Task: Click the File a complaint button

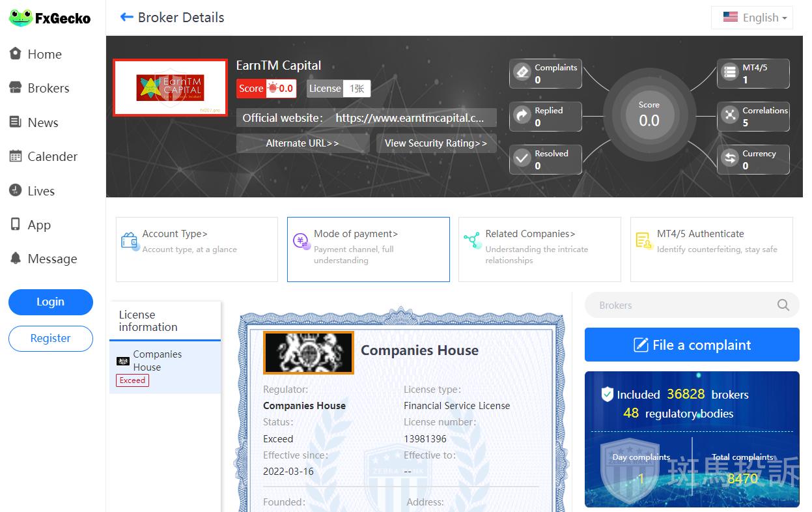Action: pos(692,345)
